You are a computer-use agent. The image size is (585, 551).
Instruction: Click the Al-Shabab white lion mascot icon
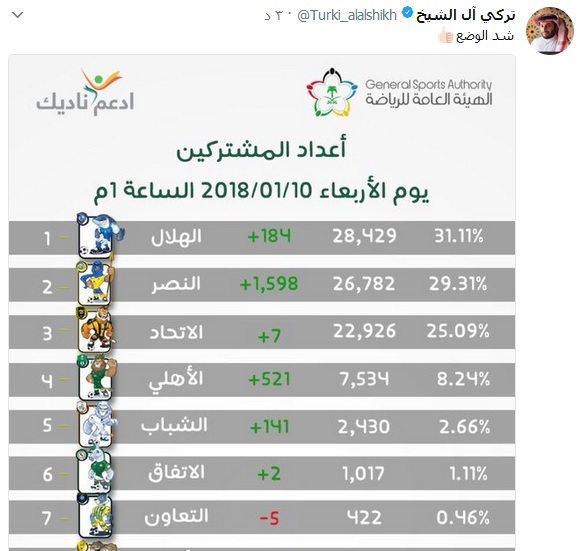coord(97,425)
